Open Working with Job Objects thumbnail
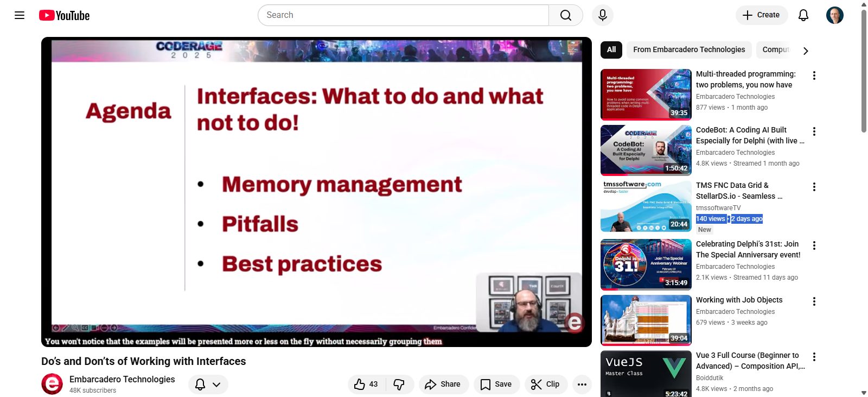Viewport: 868px width, 397px height. point(646,320)
